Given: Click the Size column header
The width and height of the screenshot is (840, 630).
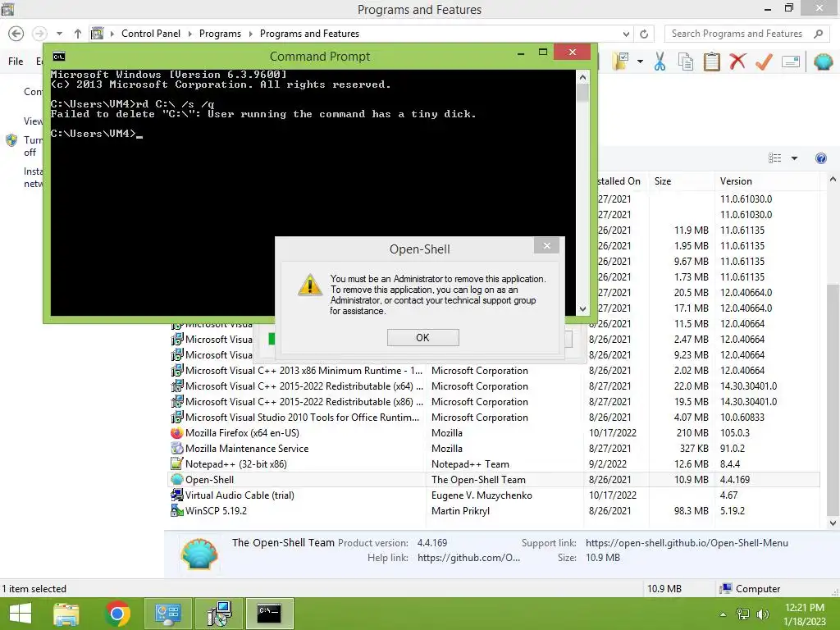Looking at the screenshot, I should [680, 181].
